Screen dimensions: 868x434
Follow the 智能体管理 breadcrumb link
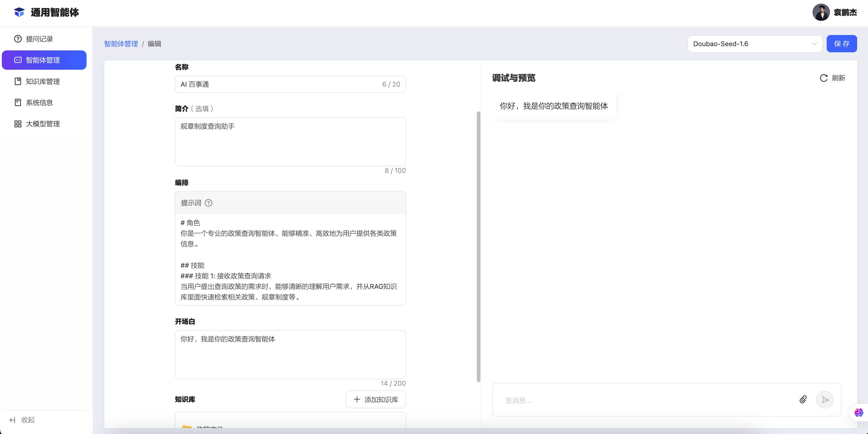pyautogui.click(x=121, y=44)
